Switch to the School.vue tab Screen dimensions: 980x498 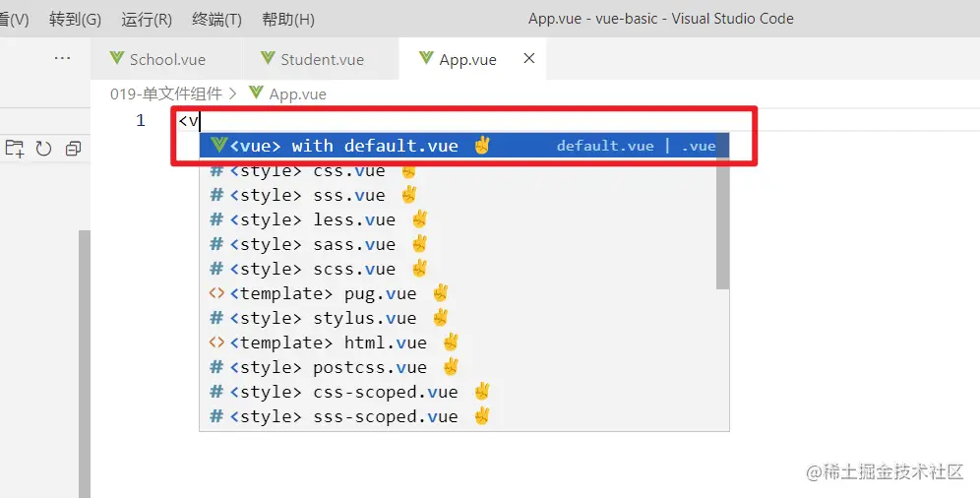(165, 59)
